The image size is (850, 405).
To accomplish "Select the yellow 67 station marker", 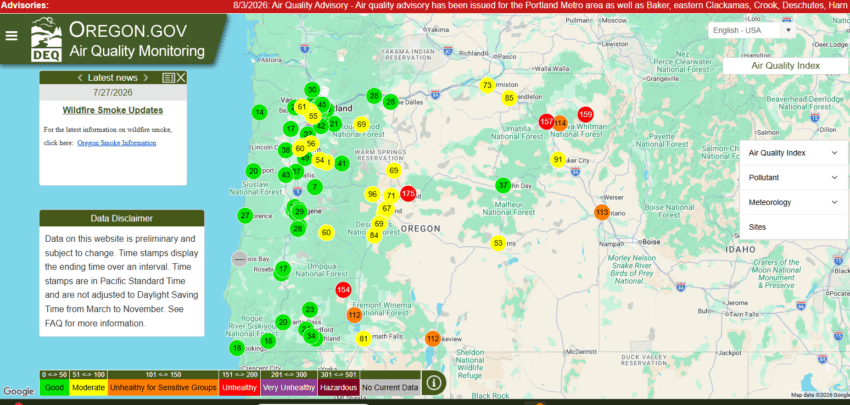I will [x=387, y=208].
